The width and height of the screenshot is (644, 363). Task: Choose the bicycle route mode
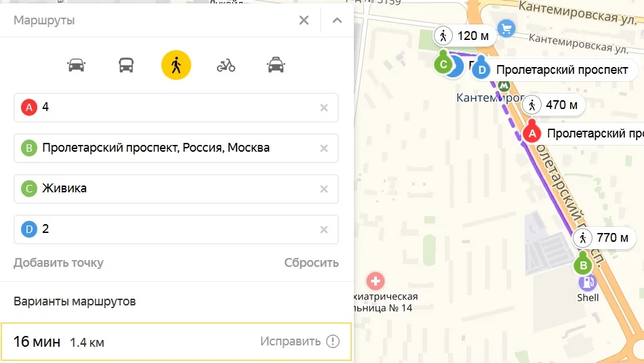pyautogui.click(x=226, y=65)
